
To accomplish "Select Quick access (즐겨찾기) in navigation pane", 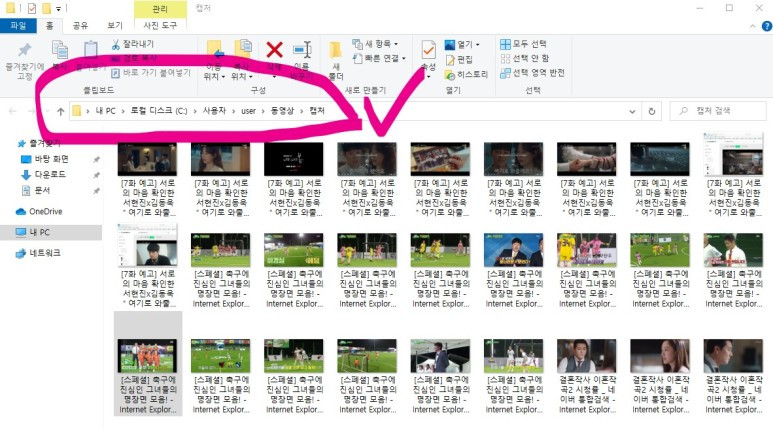I will [39, 143].
